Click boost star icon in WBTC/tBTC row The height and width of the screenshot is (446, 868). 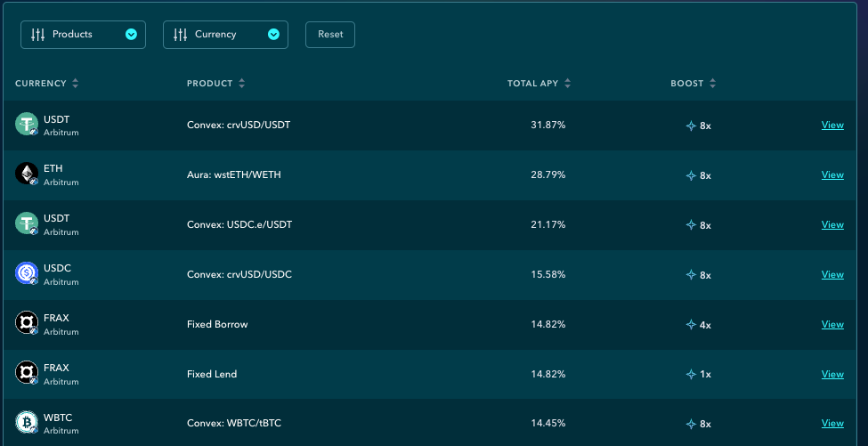click(691, 425)
